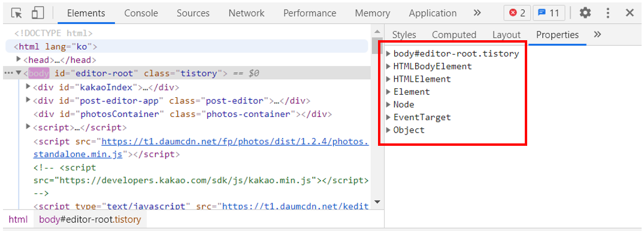Expand Element property group
Viewport: 644px width, 231px height.
tap(389, 92)
